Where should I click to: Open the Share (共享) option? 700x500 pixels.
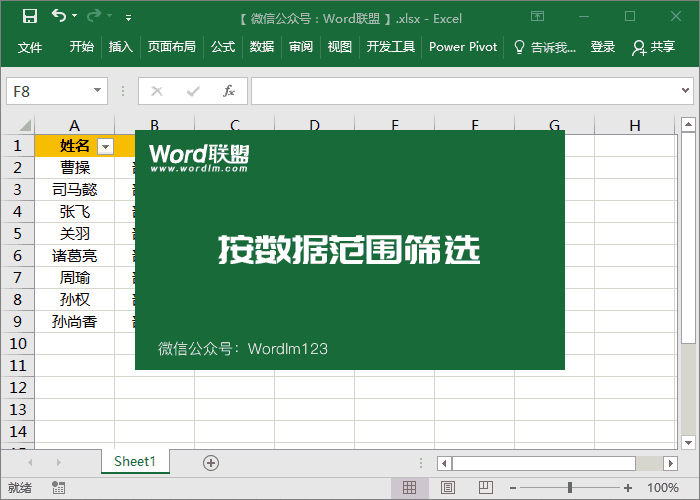tap(654, 47)
